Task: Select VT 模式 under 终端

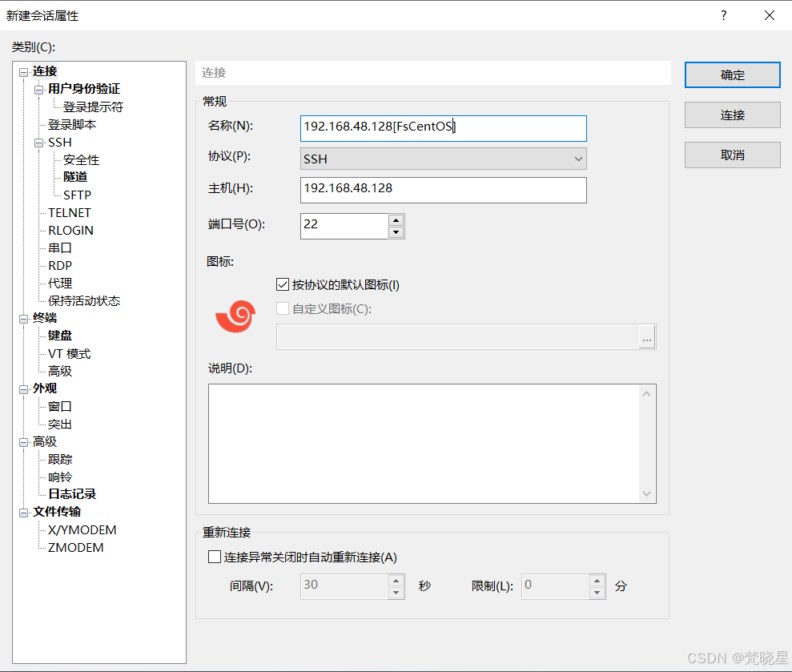Action: pyautogui.click(x=69, y=354)
